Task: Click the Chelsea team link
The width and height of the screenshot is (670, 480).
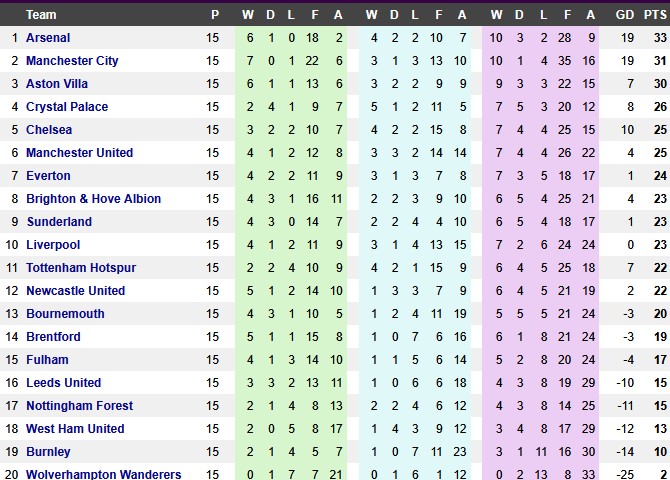Action: (x=49, y=130)
